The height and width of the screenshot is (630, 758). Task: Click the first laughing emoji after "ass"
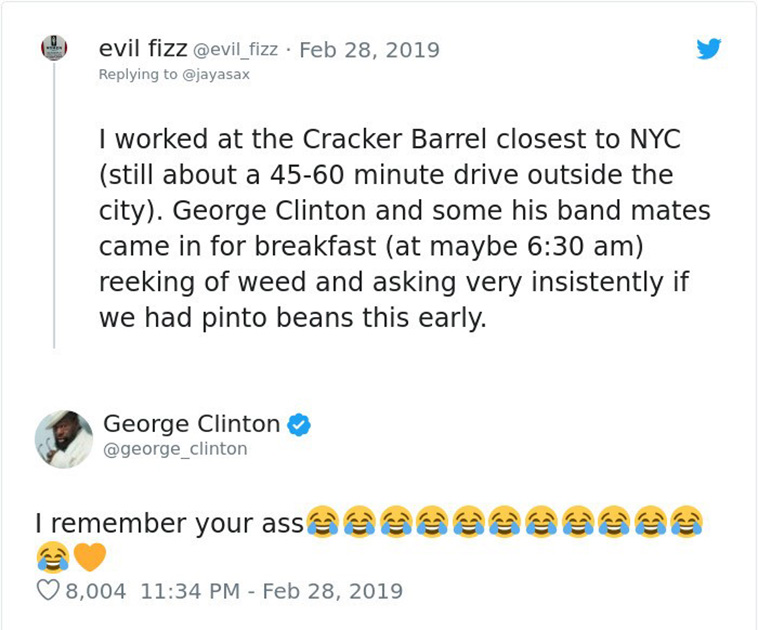click(x=322, y=522)
